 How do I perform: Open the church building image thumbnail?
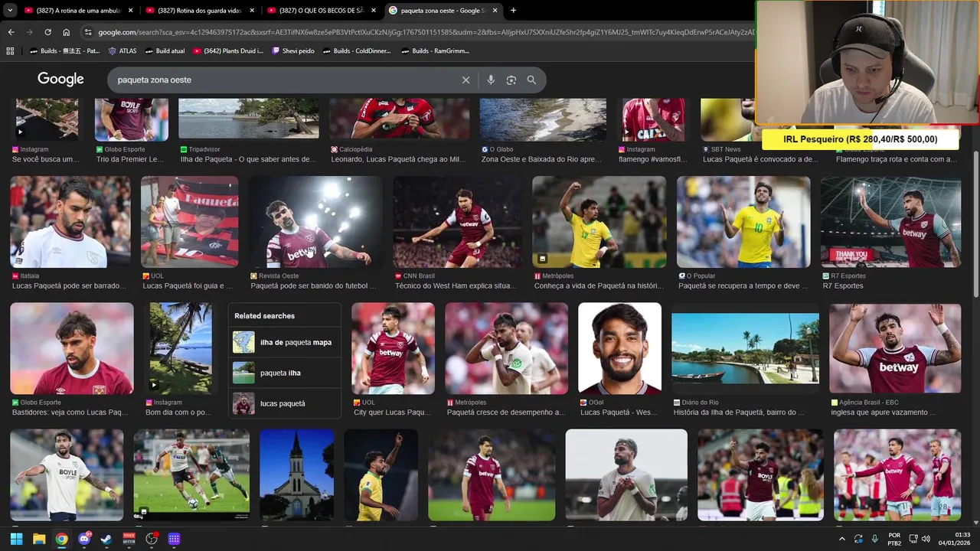coord(296,474)
